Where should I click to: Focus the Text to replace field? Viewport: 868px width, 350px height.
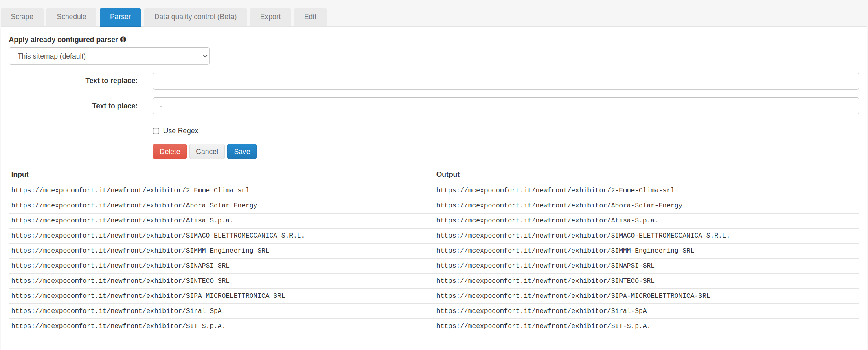click(x=506, y=81)
